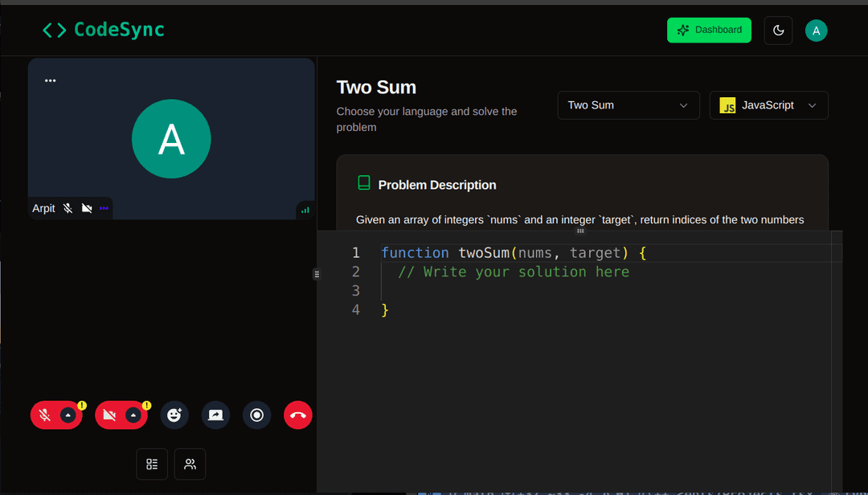The image size is (868, 495).
Task: Click the purple dots indicator beside Arpit
Action: pyautogui.click(x=104, y=208)
